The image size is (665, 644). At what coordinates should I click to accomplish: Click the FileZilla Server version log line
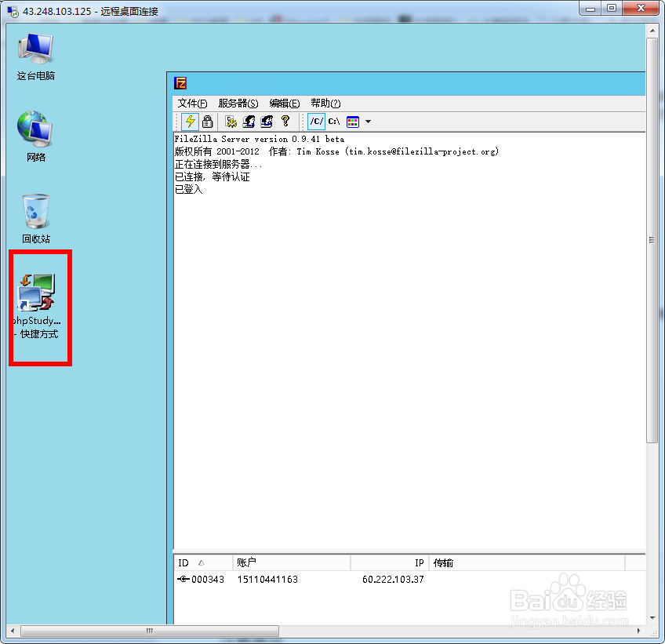click(259, 139)
